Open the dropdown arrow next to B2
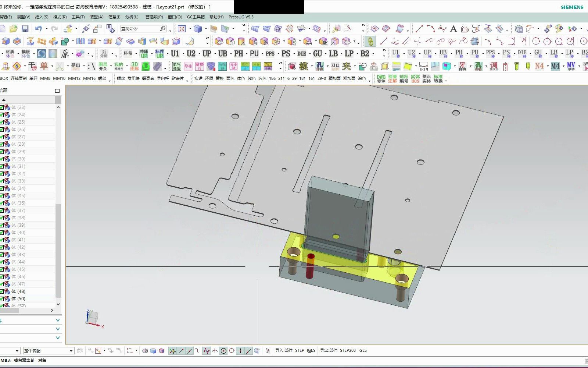This screenshot has height=368, width=588. click(373, 54)
